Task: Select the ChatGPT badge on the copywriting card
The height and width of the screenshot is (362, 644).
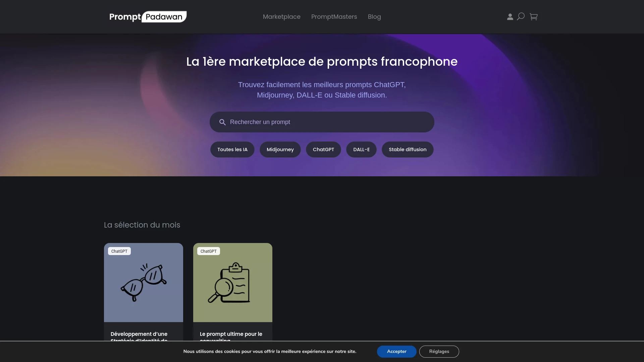Action: coord(208,251)
